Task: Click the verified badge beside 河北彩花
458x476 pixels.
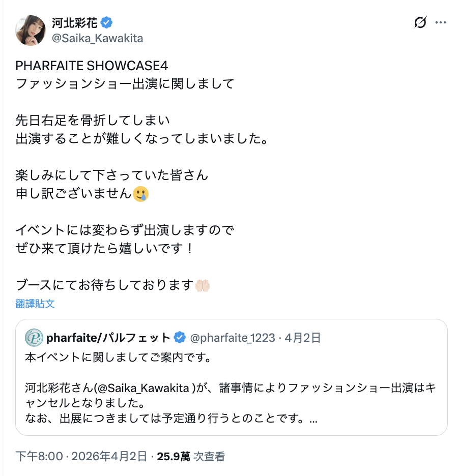Action: pyautogui.click(x=107, y=23)
